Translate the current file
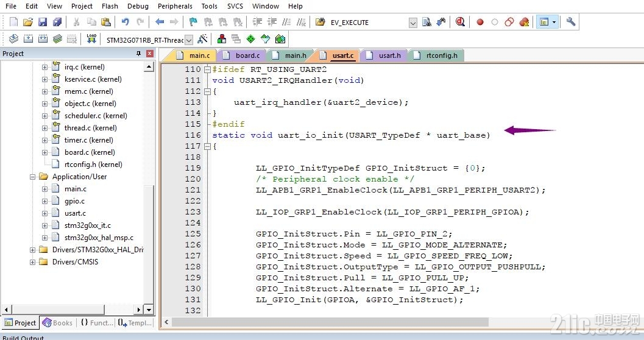The image size is (644, 340). click(13, 39)
